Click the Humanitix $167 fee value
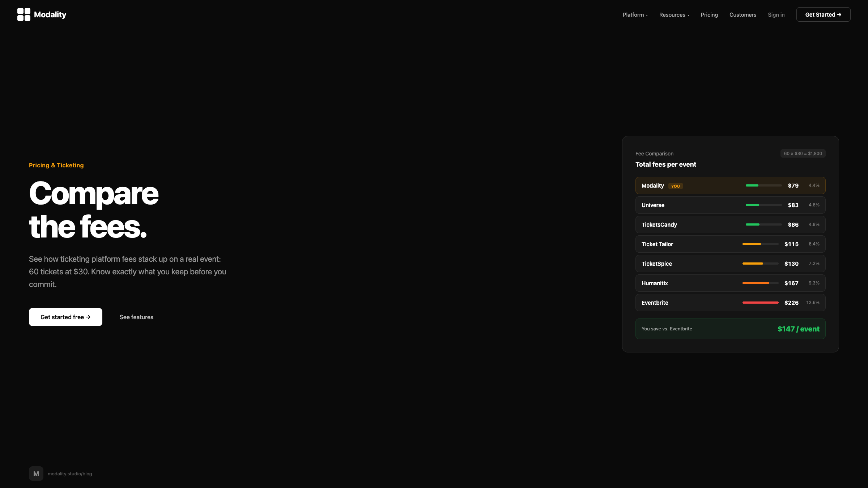Image resolution: width=868 pixels, height=488 pixels. [791, 283]
